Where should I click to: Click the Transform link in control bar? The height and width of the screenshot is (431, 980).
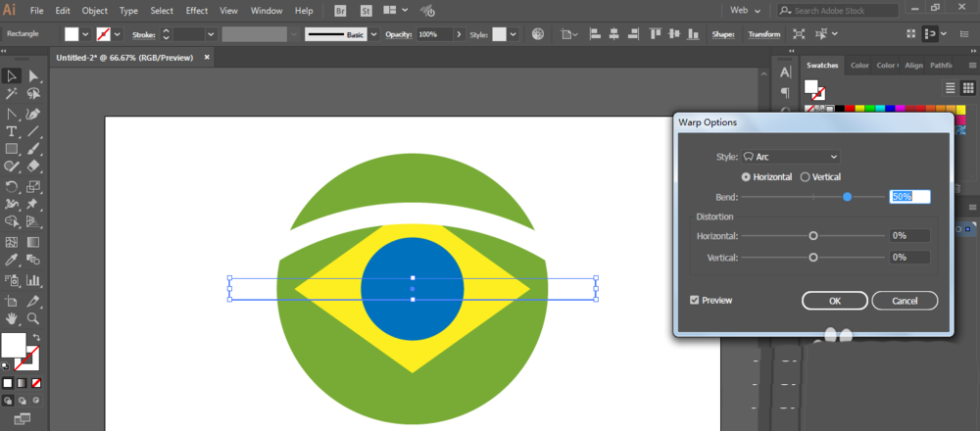click(x=763, y=34)
